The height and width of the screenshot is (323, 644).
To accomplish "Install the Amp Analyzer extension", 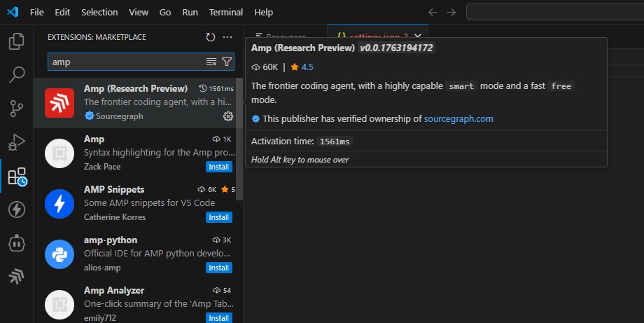I will [219, 317].
